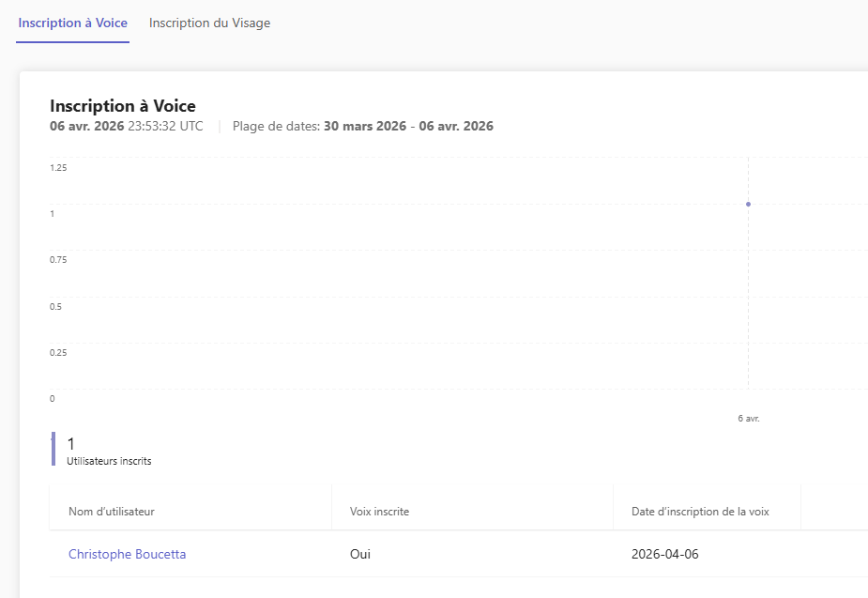Click the 2026-04-06 date cell

pos(665,554)
